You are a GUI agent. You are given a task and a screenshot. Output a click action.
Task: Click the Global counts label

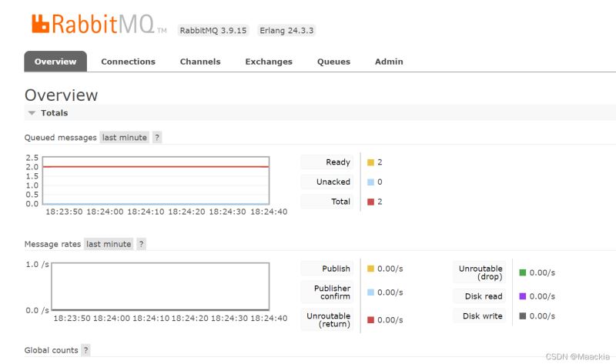(51, 350)
